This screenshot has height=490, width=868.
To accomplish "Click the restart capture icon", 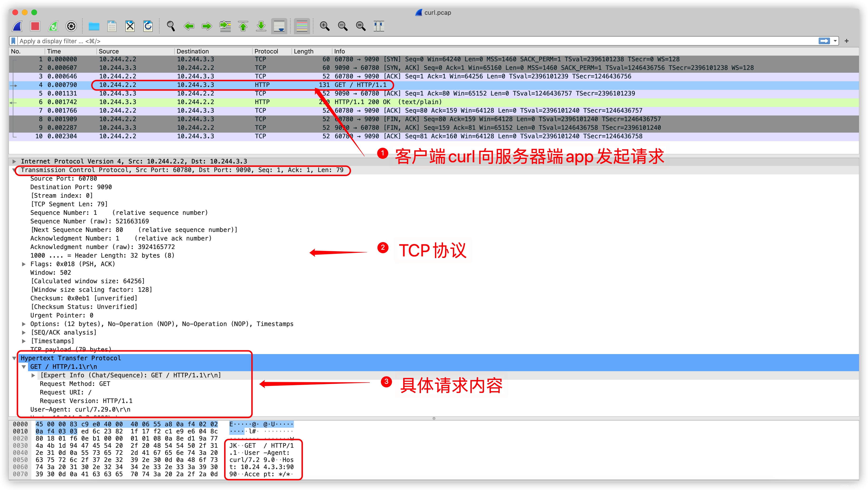I will [x=53, y=26].
